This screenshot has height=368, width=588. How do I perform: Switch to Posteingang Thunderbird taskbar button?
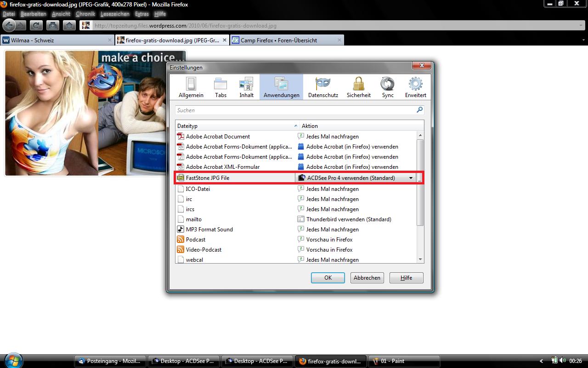pos(110,361)
